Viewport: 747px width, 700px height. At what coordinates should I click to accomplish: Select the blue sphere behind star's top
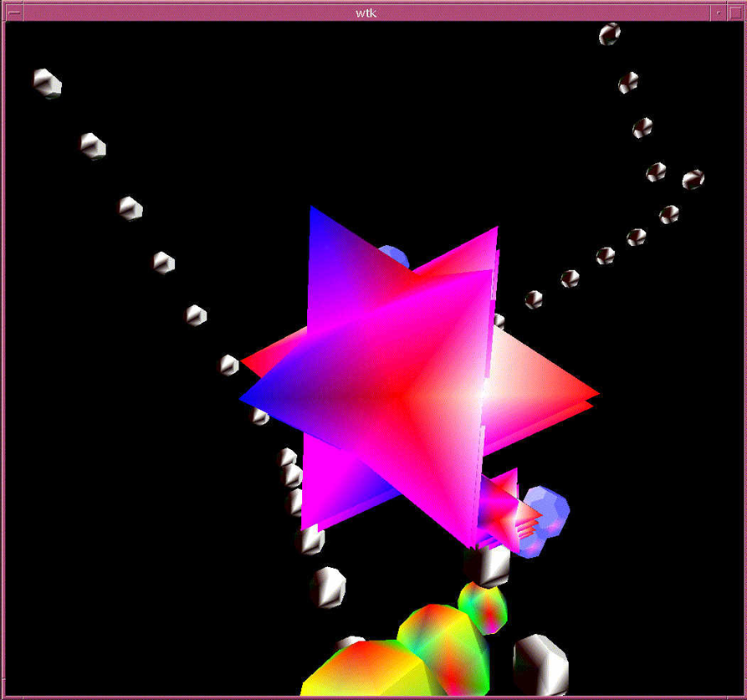pyautogui.click(x=393, y=256)
